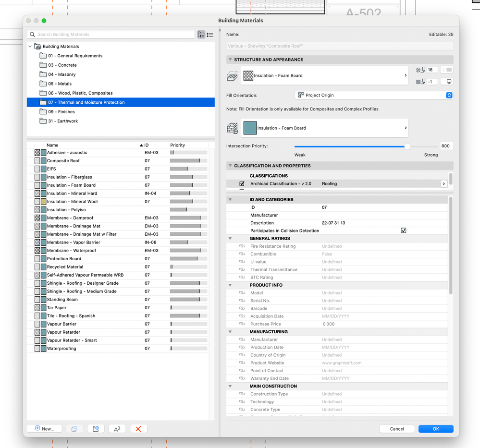This screenshot has width=480, height=448.
Task: Adjust the Intersection Priority slider handle
Action: 407,146
